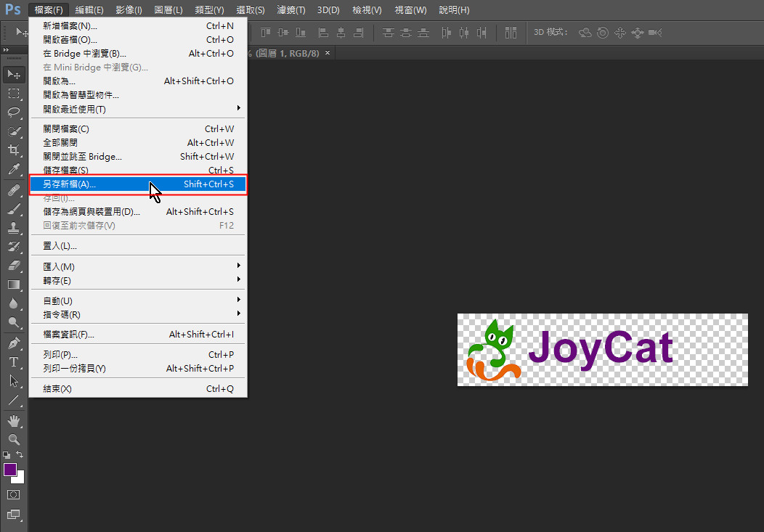This screenshot has width=764, height=532.
Task: Expand the 指令碼(R) submenu
Action: click(x=138, y=315)
